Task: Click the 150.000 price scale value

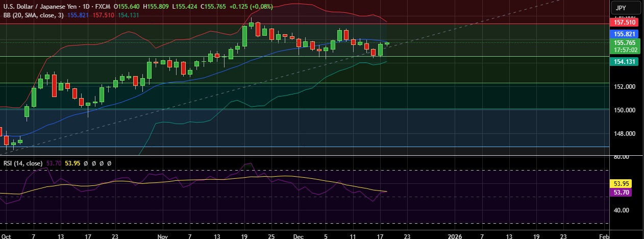Action: coord(624,110)
